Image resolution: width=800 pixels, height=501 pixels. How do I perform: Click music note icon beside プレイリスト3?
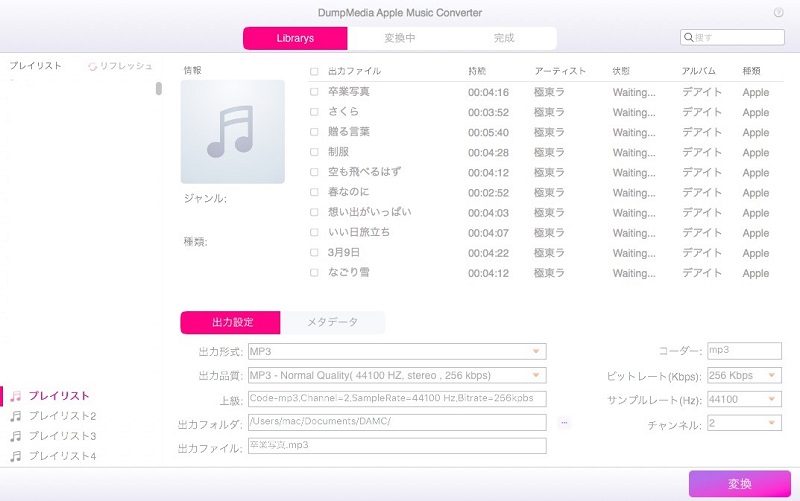(16, 436)
